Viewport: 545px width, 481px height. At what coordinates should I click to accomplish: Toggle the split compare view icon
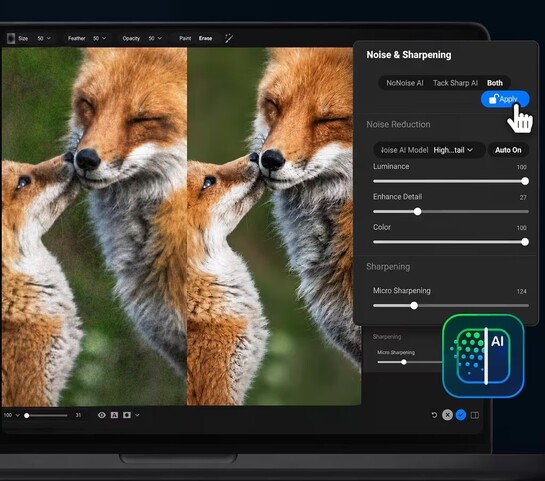click(x=475, y=415)
